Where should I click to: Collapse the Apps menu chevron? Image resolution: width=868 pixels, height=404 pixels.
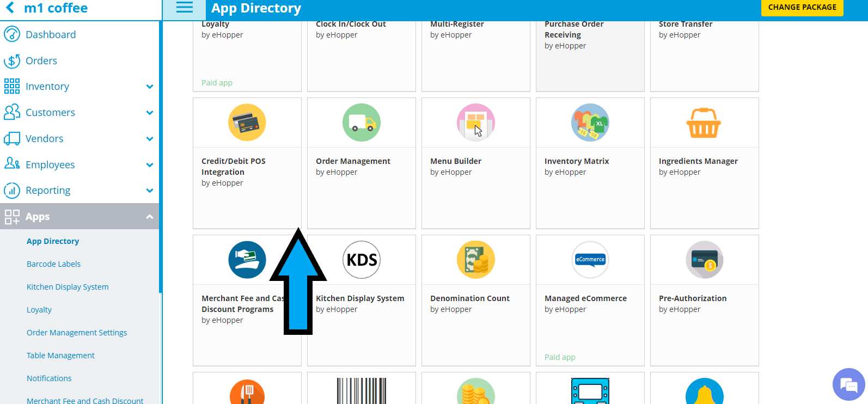point(150,217)
